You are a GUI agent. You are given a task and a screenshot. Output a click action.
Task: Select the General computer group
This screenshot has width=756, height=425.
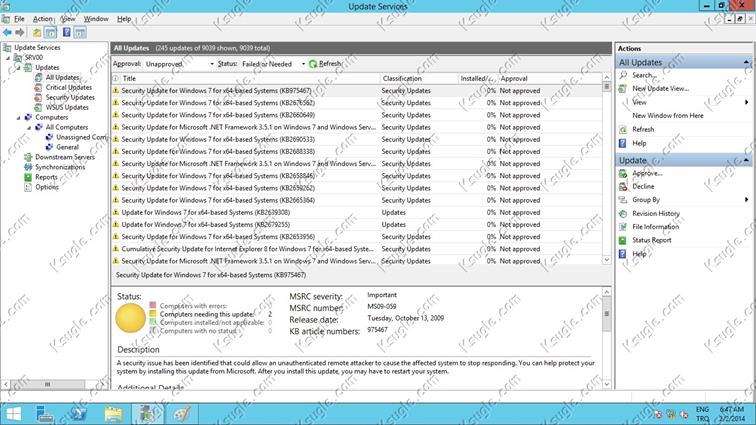67,147
